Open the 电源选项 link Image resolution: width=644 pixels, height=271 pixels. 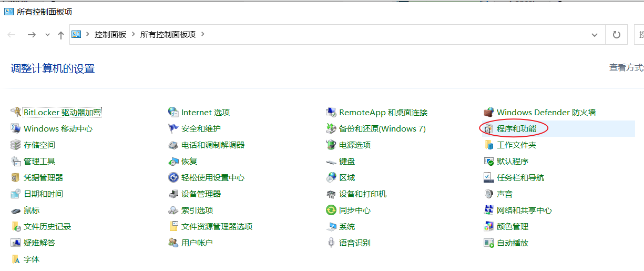click(x=355, y=145)
